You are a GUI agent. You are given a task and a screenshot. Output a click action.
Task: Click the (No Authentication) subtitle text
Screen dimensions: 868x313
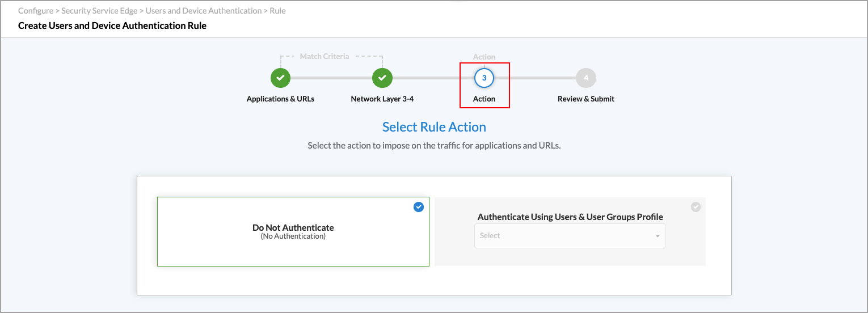293,236
